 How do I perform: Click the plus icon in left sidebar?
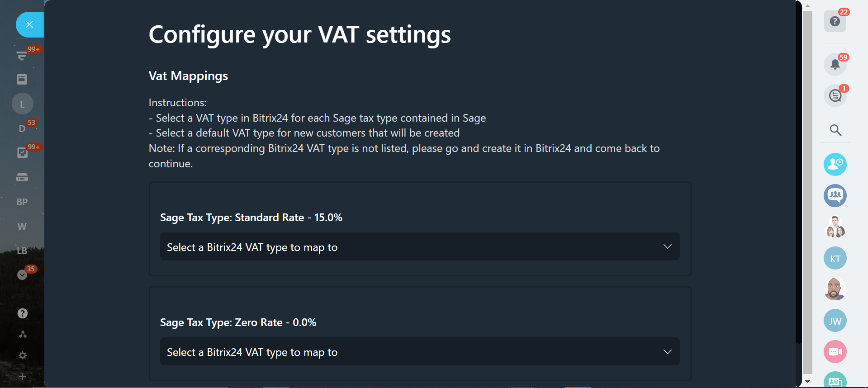tap(22, 376)
